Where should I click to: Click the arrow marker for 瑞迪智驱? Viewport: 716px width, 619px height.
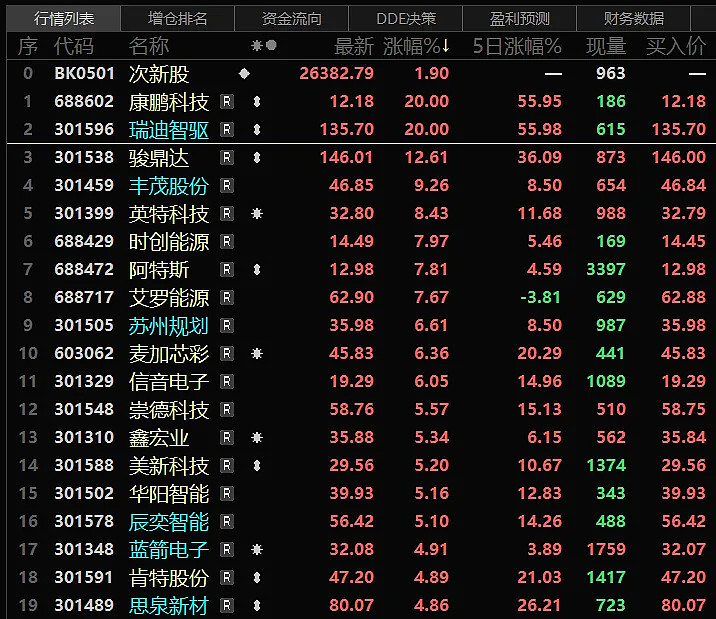click(257, 130)
